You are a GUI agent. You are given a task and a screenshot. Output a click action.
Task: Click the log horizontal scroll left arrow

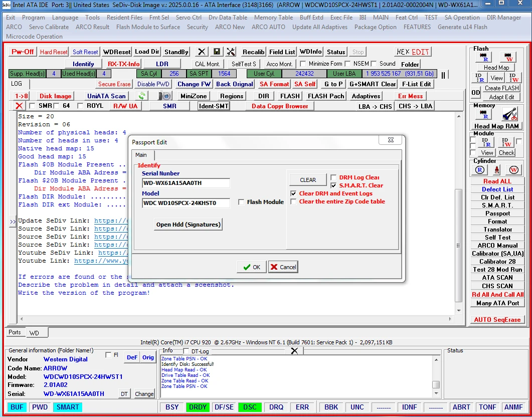22,319
